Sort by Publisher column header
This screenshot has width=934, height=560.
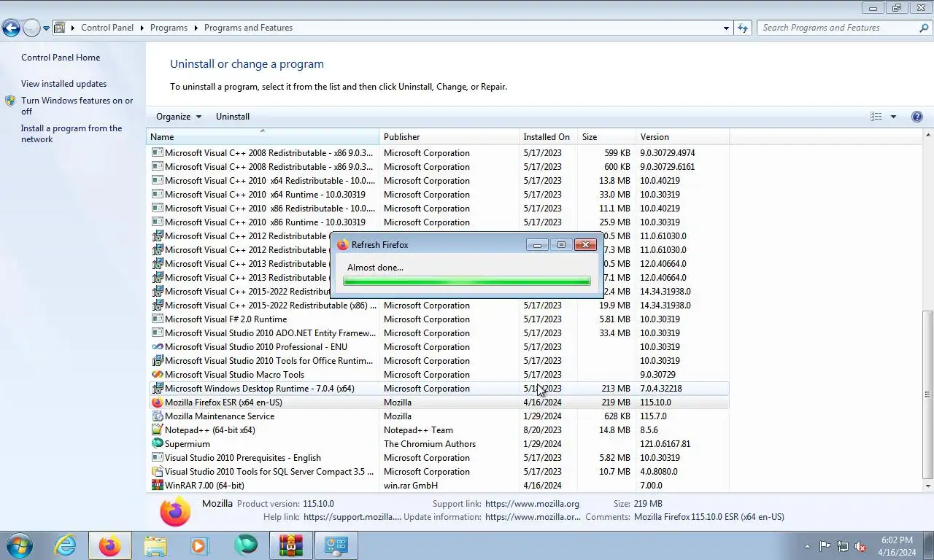(449, 137)
